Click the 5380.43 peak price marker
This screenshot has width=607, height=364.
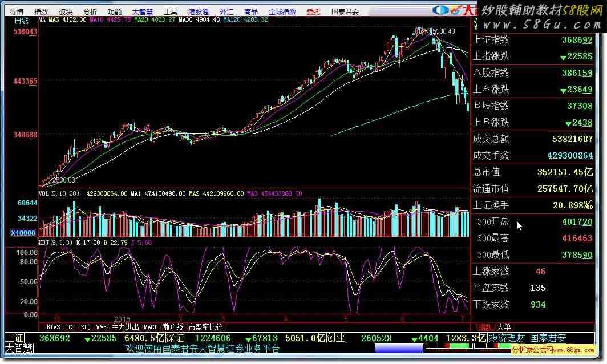[444, 31]
